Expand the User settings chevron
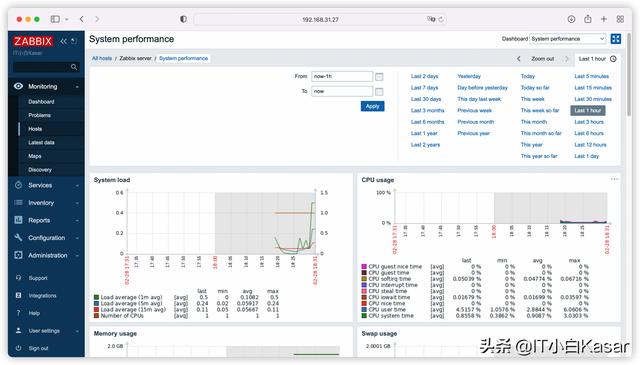The width and height of the screenshot is (640, 365). coord(77,331)
